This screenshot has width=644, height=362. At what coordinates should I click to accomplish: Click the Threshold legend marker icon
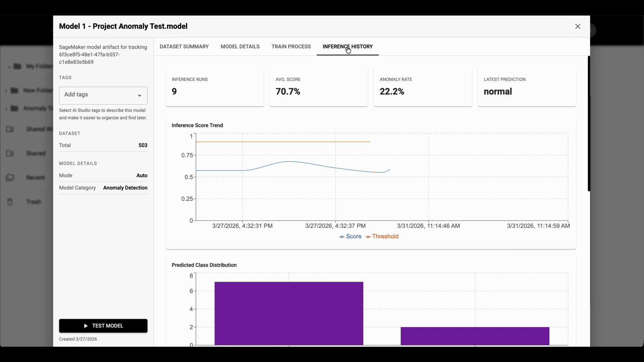(368, 237)
